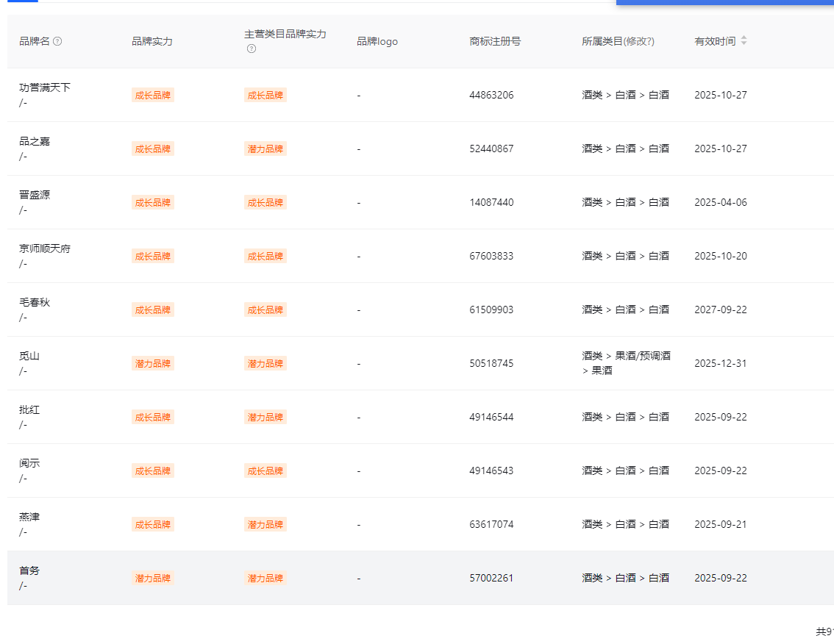Open the help tooltip under 主营类目品牌实力
This screenshot has height=644, width=834.
(252, 49)
